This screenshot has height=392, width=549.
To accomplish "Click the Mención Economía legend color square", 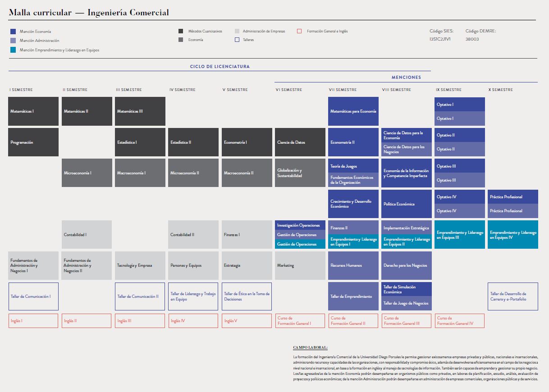I will tap(13, 32).
